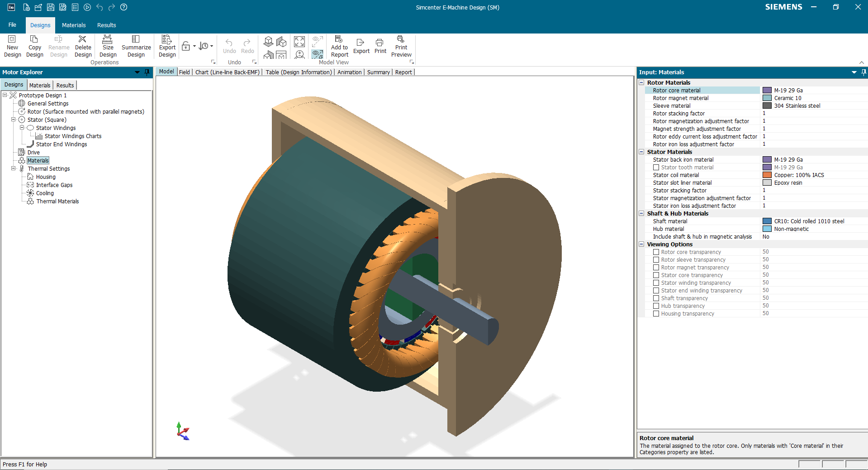Select Thermal Materials in the tree
The width and height of the screenshot is (868, 470).
[x=57, y=201]
